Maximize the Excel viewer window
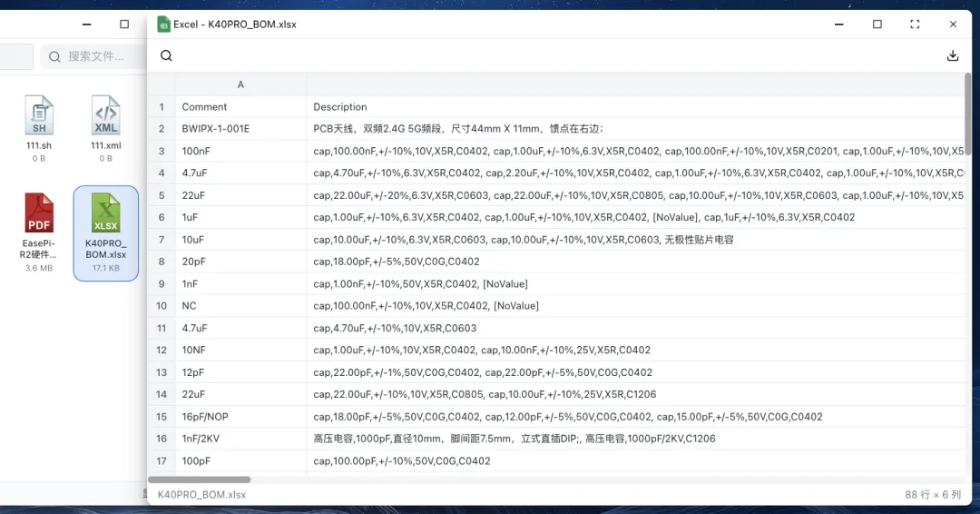 coord(877,25)
